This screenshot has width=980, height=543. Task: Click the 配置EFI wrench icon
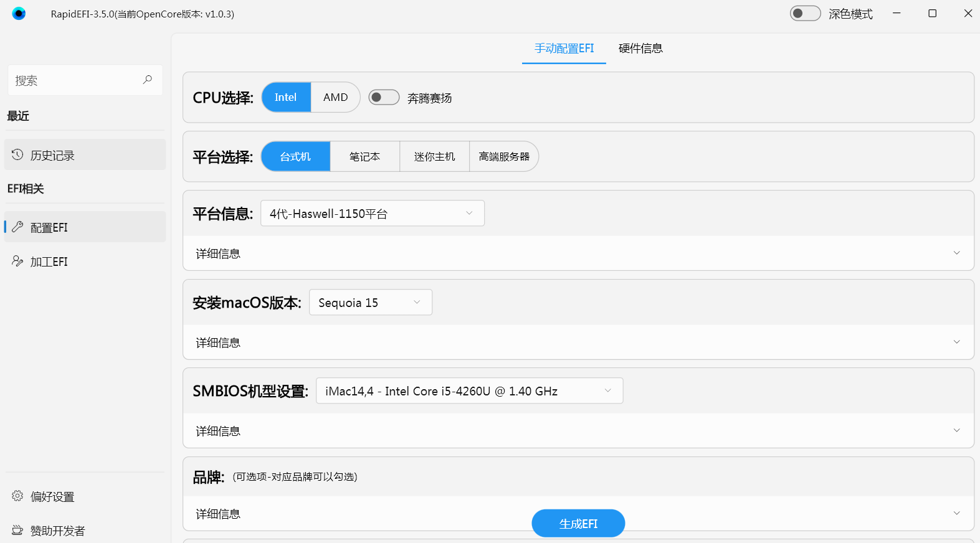pyautogui.click(x=17, y=227)
